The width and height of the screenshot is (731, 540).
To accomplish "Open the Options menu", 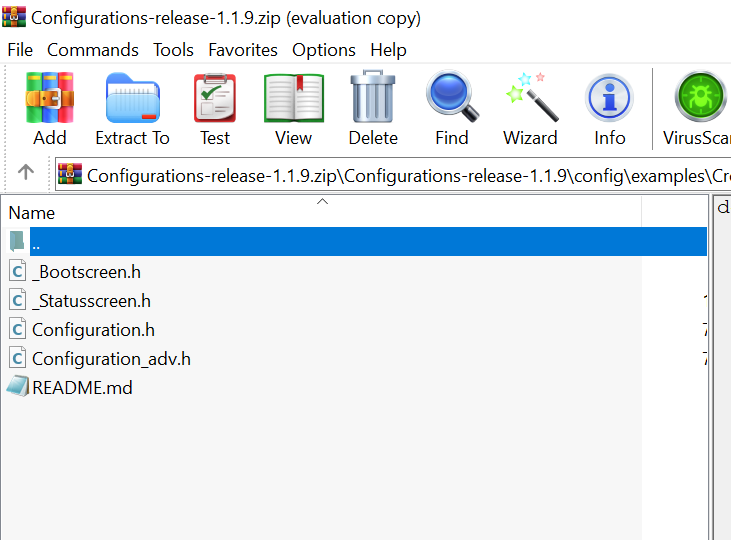I will [x=324, y=50].
